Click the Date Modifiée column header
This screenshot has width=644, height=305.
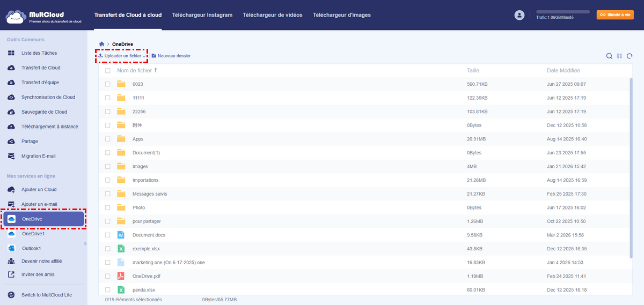click(x=563, y=71)
